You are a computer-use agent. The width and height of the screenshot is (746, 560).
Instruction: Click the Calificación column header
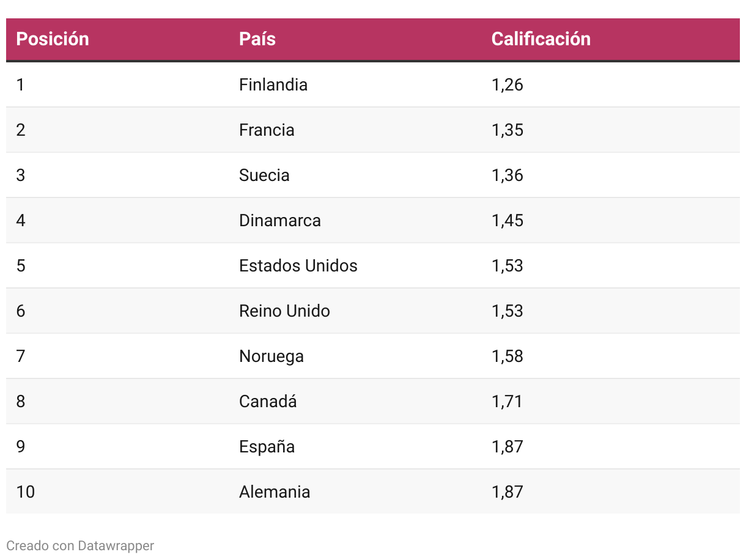pos(541,39)
